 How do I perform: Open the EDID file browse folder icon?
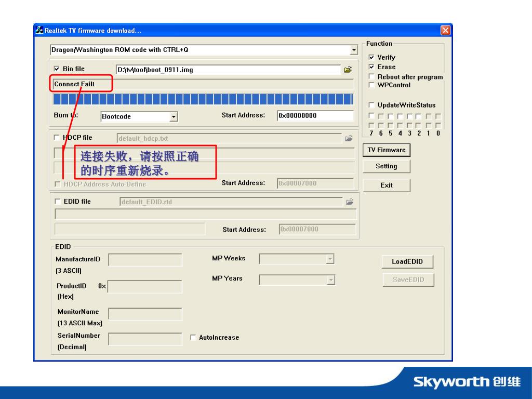pos(350,202)
